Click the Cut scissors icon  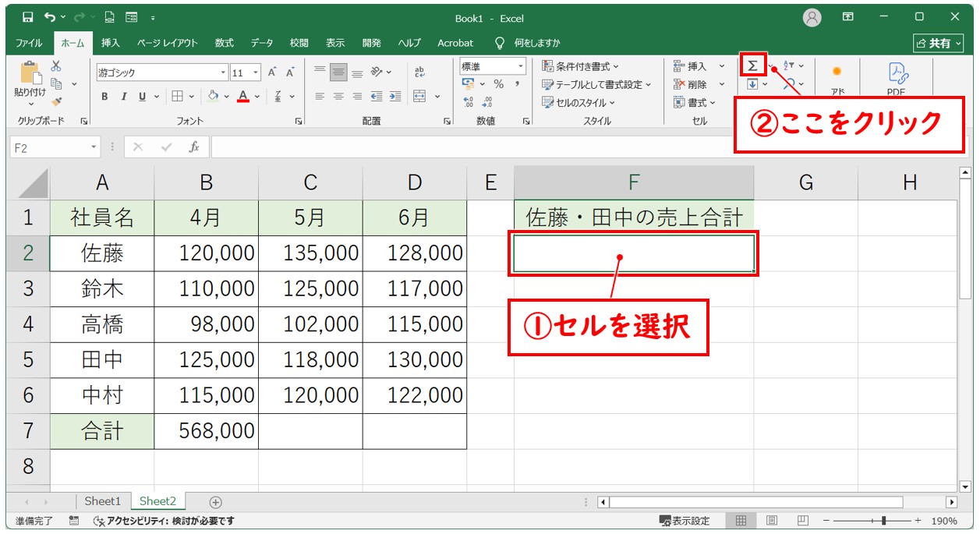click(56, 66)
